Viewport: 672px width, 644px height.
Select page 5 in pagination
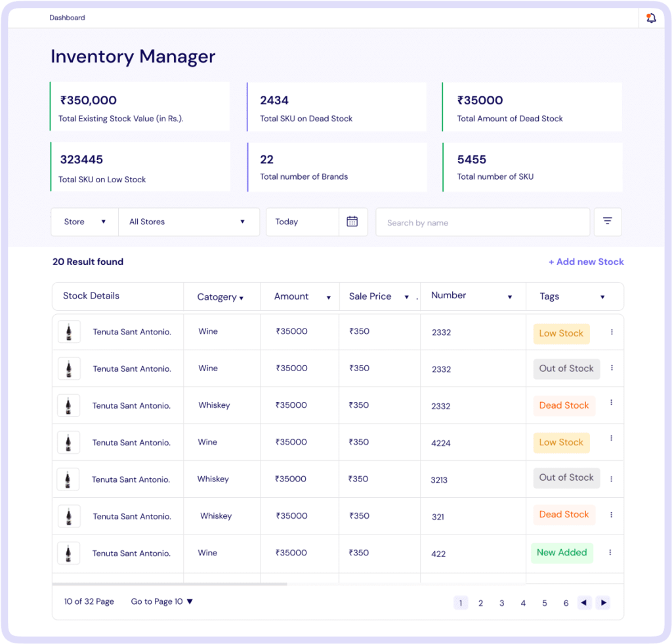click(544, 603)
